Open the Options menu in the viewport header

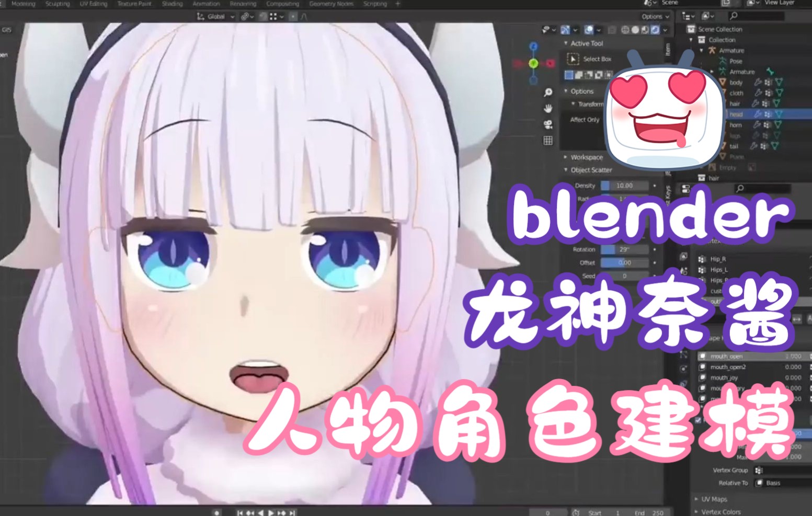[654, 16]
